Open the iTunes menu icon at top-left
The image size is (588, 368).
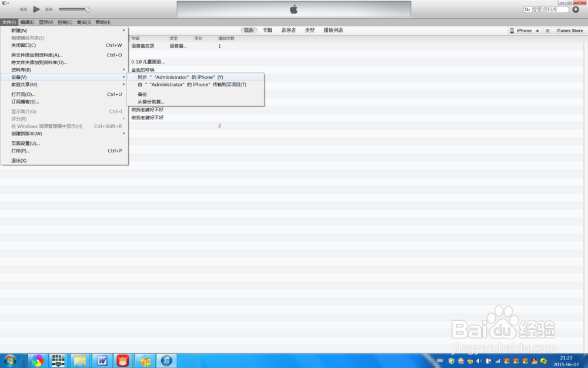(x=5, y=2)
